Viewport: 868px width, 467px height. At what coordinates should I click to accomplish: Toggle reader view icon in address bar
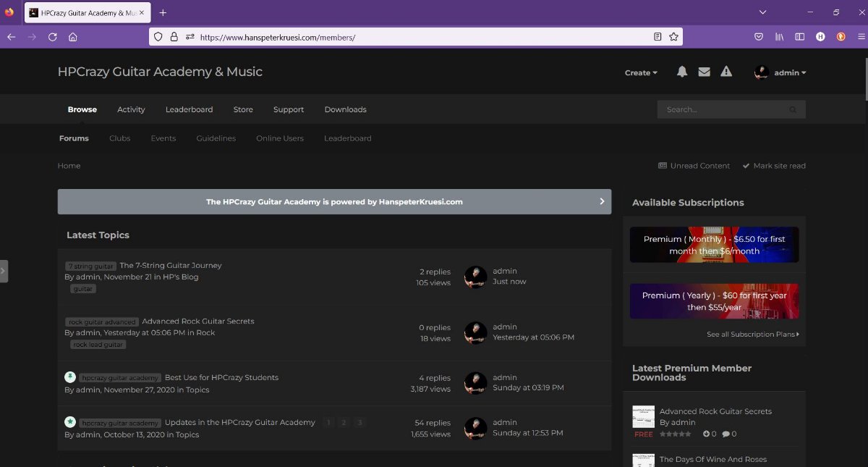pos(658,37)
